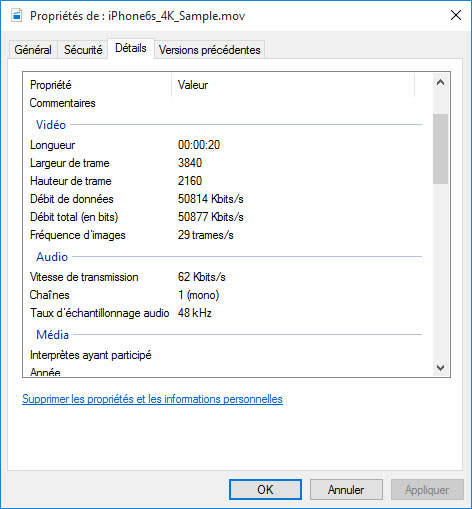Select the Longueur value 00:00:20
The image size is (472, 509).
click(199, 145)
